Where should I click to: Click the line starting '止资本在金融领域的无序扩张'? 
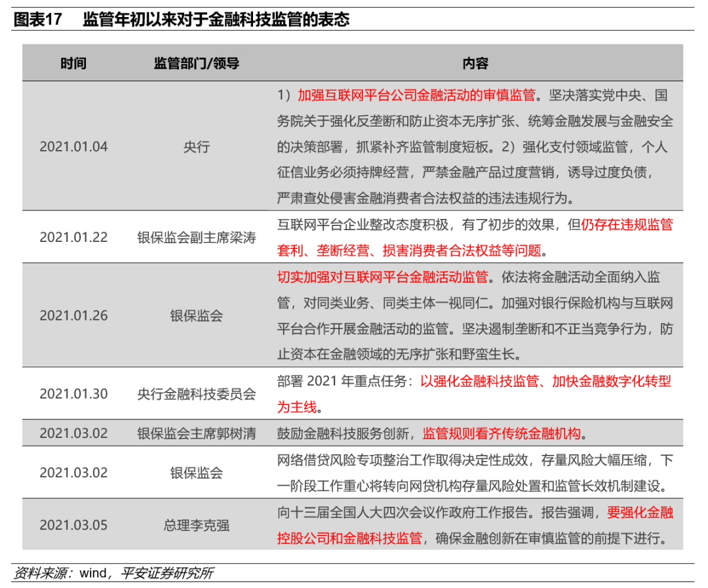[x=400, y=354]
